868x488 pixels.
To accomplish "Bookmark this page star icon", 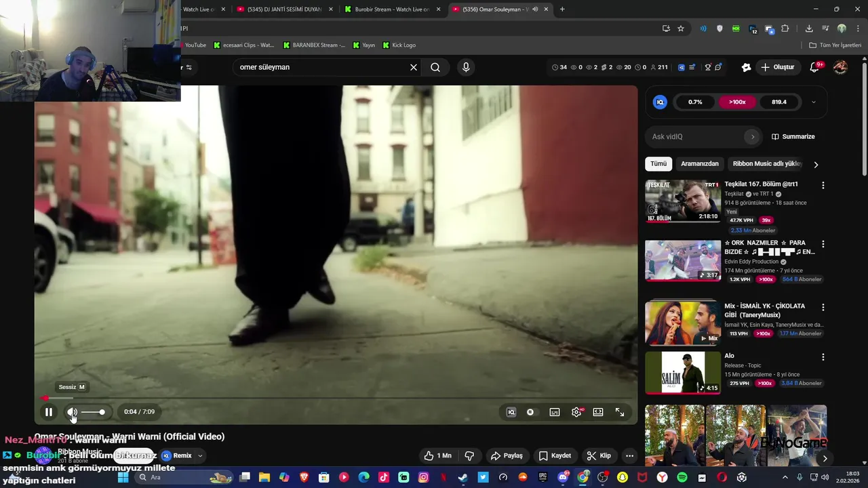I will [681, 28].
